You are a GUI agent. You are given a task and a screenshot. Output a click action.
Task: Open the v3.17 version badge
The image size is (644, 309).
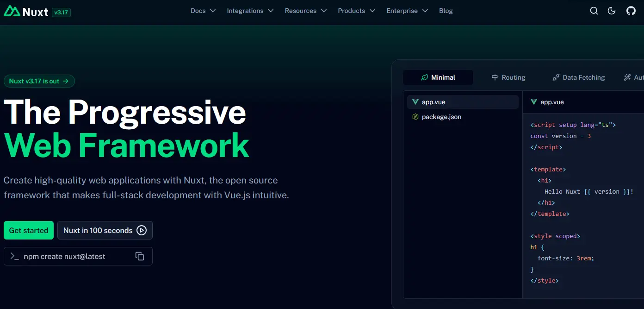[x=62, y=12]
